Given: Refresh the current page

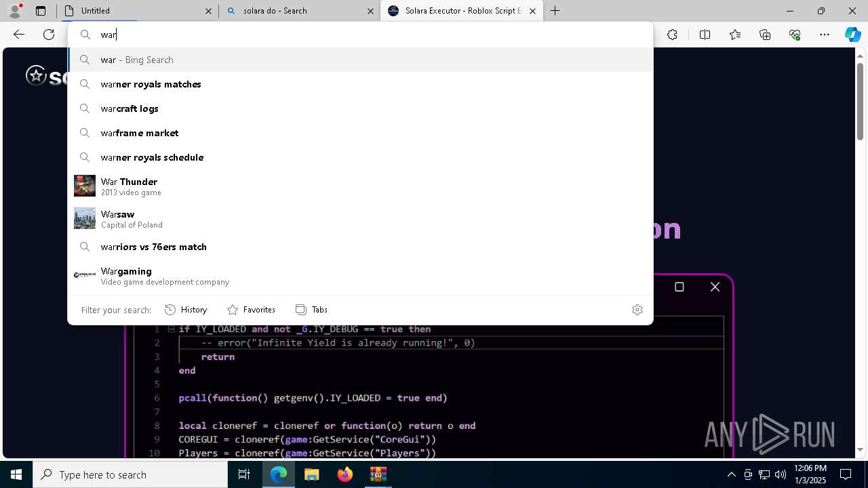Looking at the screenshot, I should click(x=49, y=35).
